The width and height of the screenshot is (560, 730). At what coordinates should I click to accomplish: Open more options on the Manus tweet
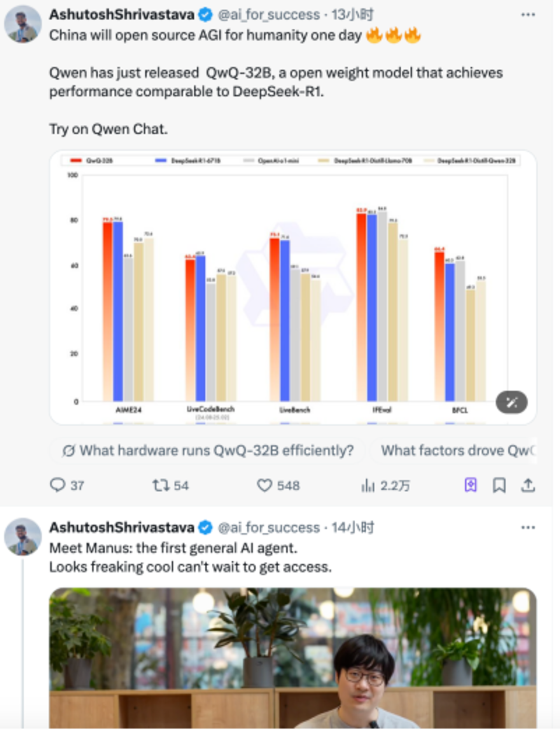tap(528, 527)
